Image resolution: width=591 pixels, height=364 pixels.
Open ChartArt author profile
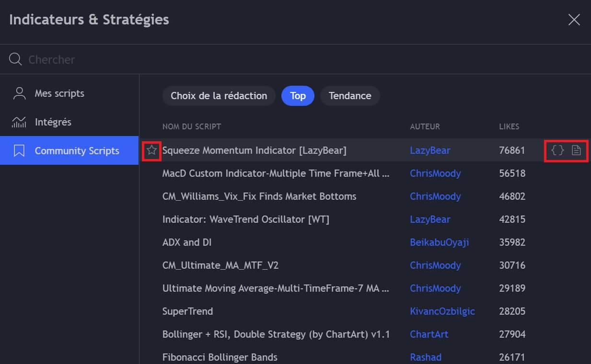[x=429, y=334]
